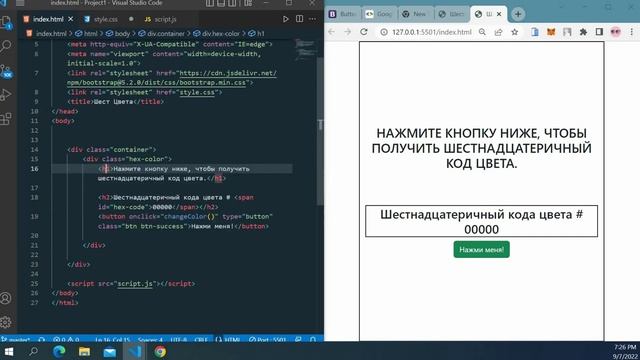Open the MetaMask fox extension
Screen dimensions: 640x360
(x=551, y=32)
